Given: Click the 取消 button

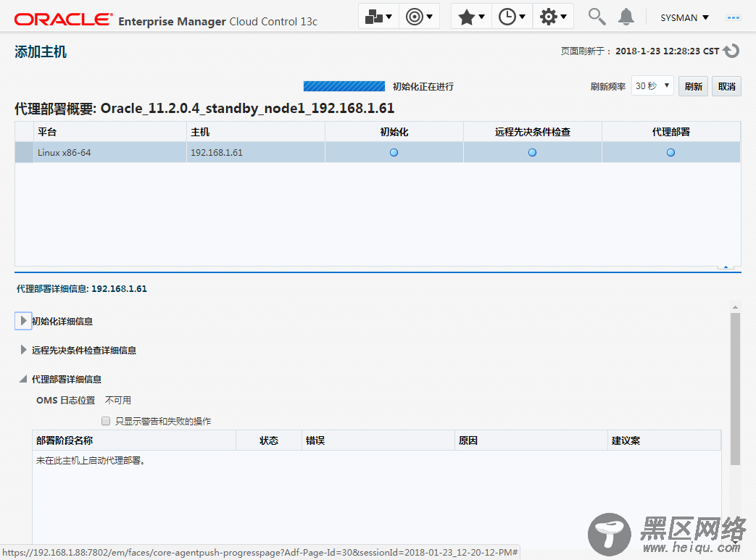Looking at the screenshot, I should pyautogui.click(x=726, y=86).
